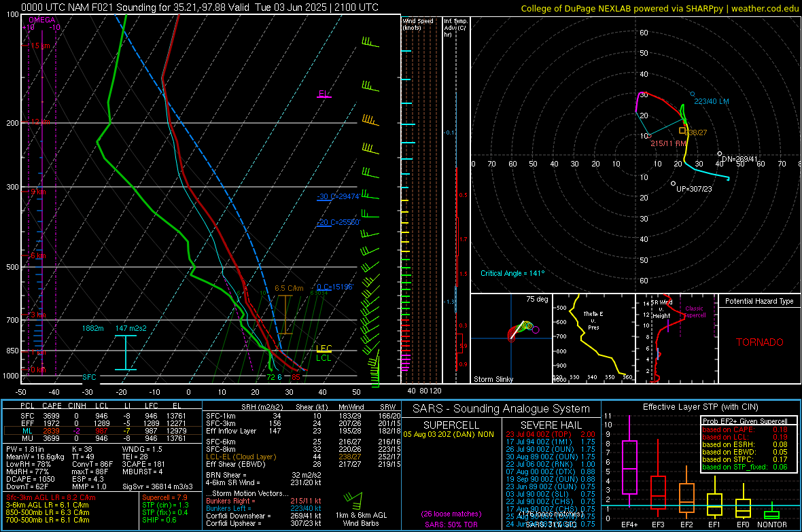Click the '05 Aug 03 20Z (DAN) NON' supercell match
Image resolution: width=802 pixels, height=532 pixels.
coord(449,434)
